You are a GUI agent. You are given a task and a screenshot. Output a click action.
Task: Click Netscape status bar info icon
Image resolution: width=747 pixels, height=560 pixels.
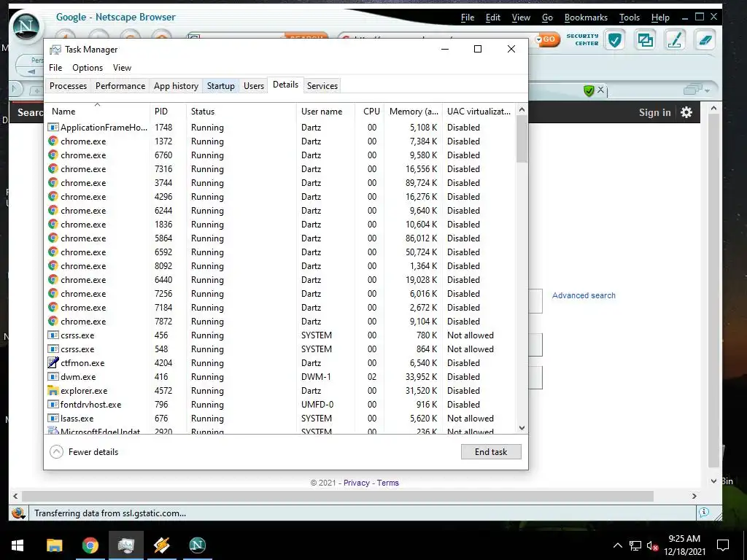pyautogui.click(x=704, y=513)
